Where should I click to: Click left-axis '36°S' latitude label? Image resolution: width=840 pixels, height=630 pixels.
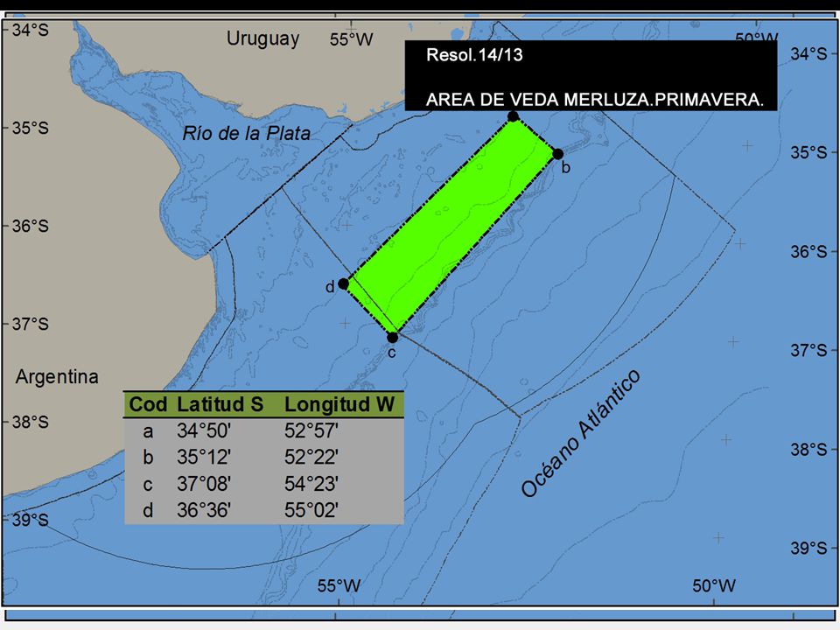(x=31, y=226)
